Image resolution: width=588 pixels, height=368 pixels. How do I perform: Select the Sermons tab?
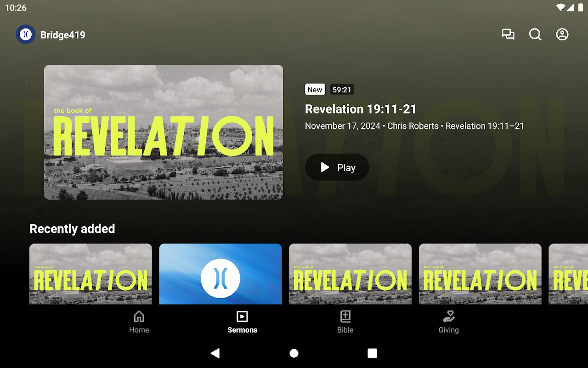(242, 322)
